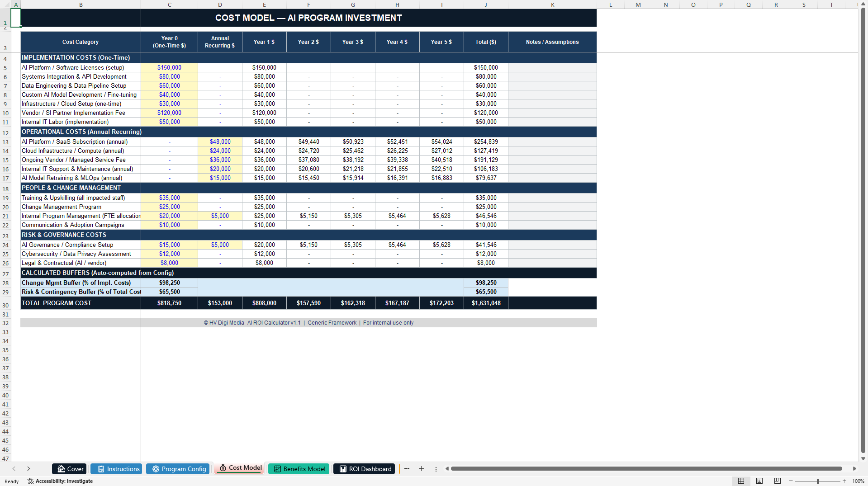Click horizontal scrollbar right arrow
The image size is (868, 486).
tap(854, 469)
